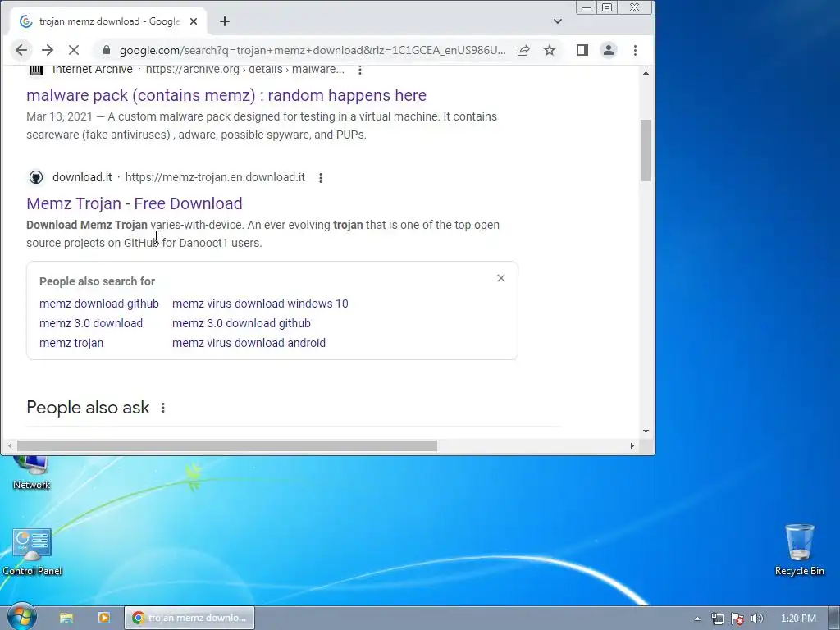840x630 pixels.
Task: Click the address bar URL
Action: pos(313,50)
